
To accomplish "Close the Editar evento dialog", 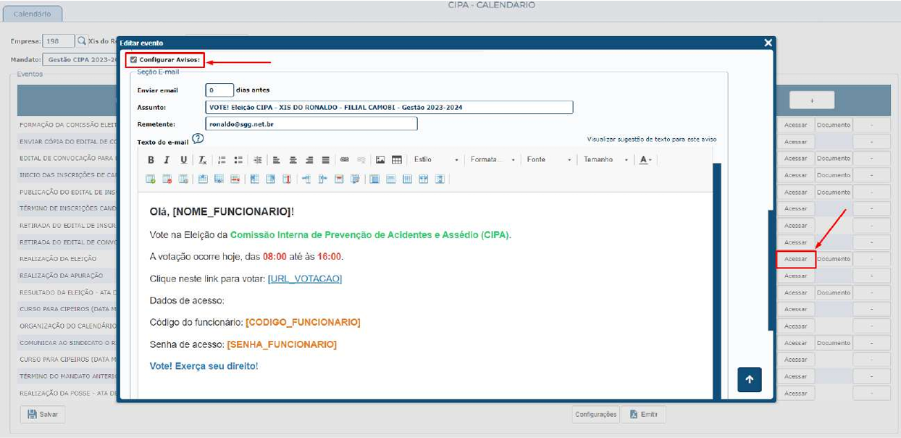I will [x=768, y=43].
